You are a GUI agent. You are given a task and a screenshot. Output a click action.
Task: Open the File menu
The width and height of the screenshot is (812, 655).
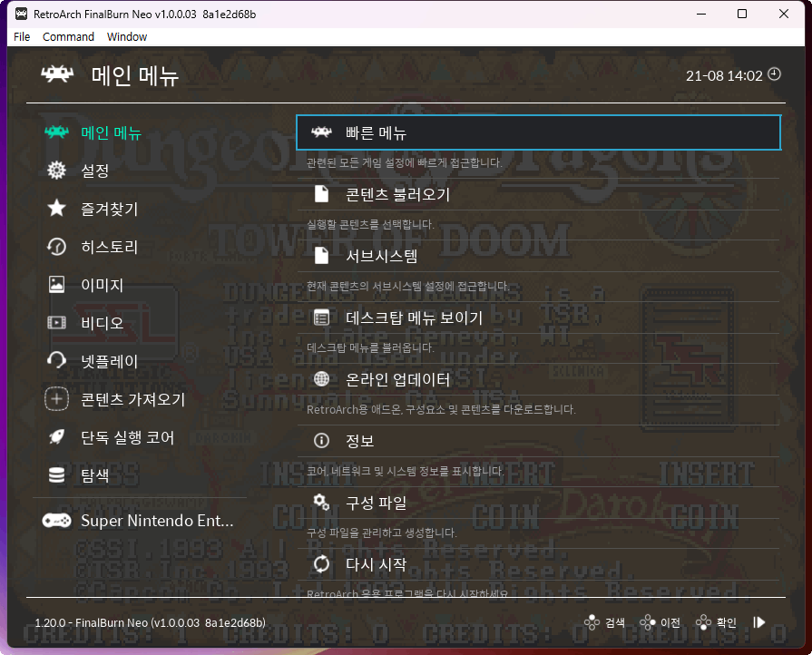(x=22, y=37)
